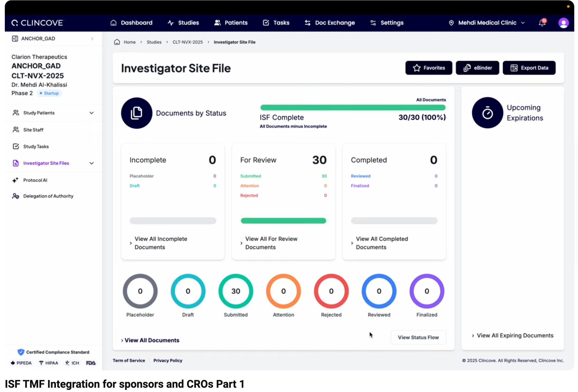Click the Attention orange ring chart
The width and height of the screenshot is (578, 392).
[x=283, y=291]
